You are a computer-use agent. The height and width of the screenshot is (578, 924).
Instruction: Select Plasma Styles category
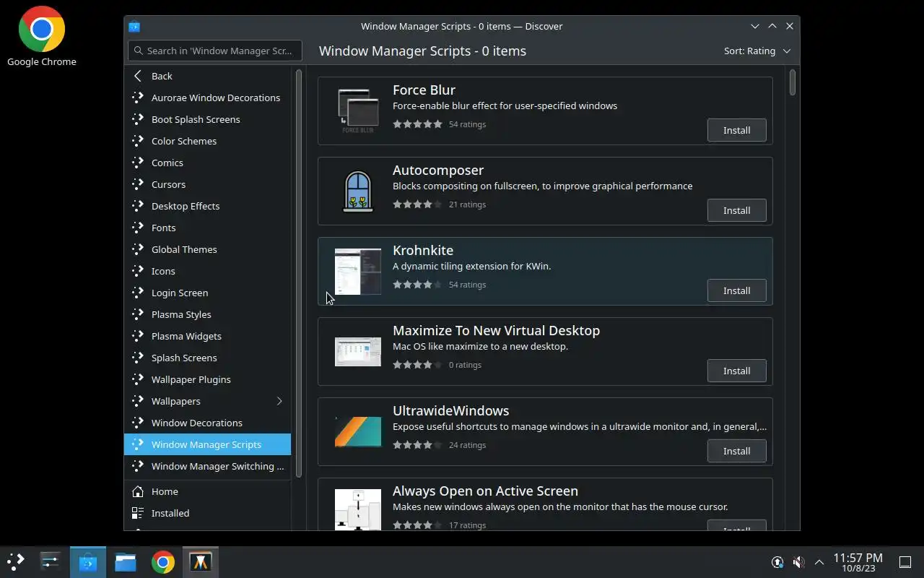[x=208, y=314]
